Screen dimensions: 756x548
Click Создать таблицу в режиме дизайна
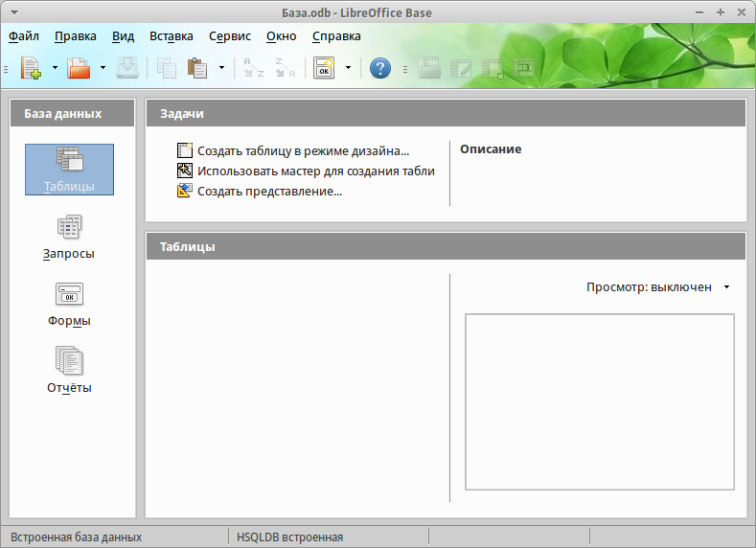[x=303, y=151]
